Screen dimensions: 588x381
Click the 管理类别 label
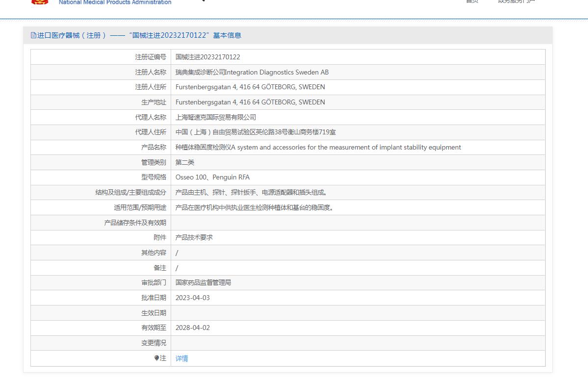[154, 162]
